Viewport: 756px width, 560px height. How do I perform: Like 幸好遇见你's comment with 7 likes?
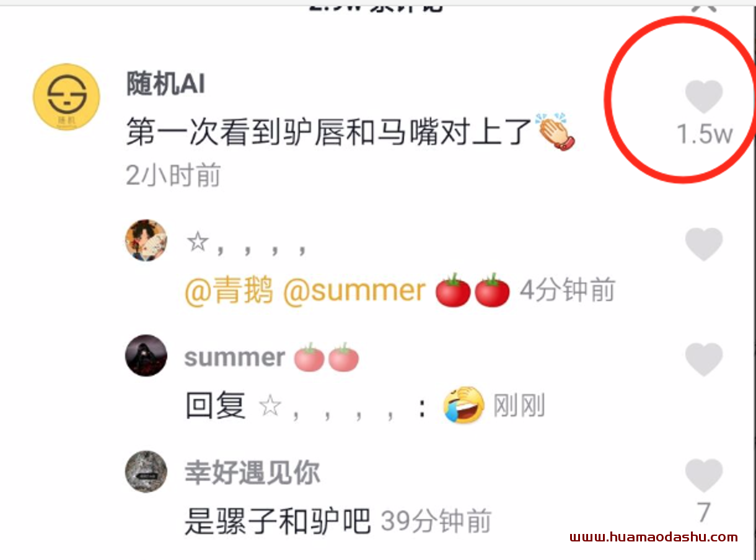click(x=704, y=475)
